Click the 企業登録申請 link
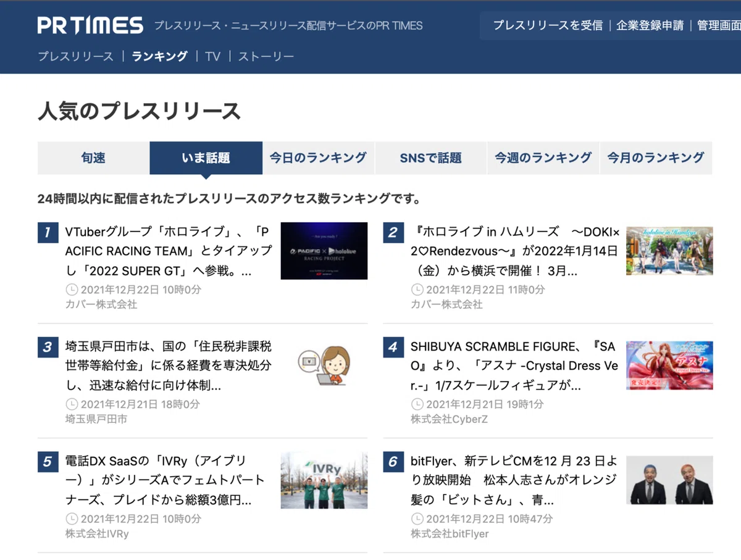The height and width of the screenshot is (560, 741). tap(650, 26)
